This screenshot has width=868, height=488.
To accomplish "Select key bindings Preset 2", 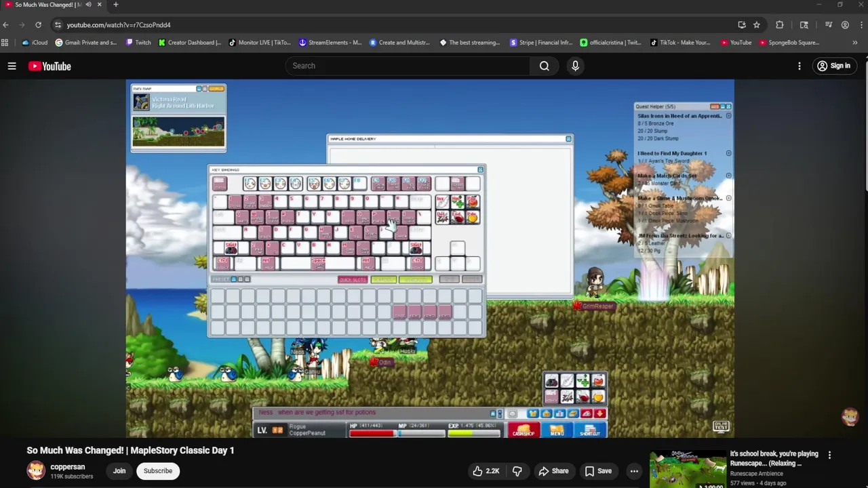I will point(241,279).
